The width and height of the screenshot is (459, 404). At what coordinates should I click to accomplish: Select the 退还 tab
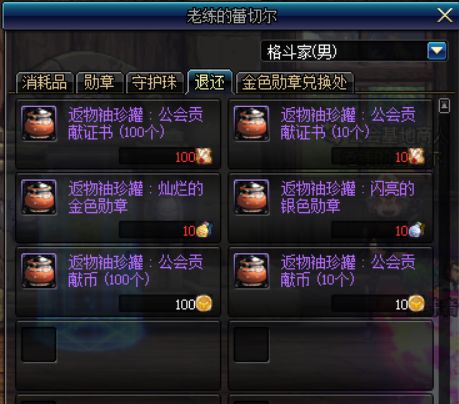210,82
